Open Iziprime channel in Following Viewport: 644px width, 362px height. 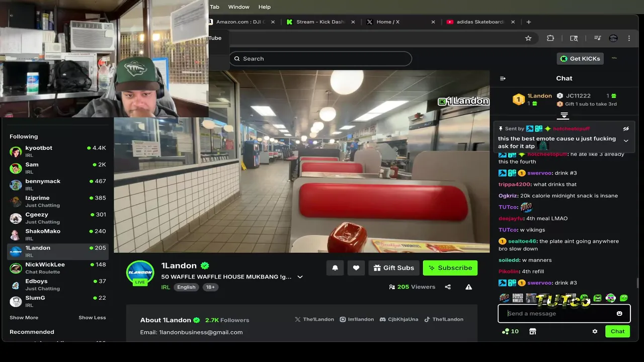[58, 201]
